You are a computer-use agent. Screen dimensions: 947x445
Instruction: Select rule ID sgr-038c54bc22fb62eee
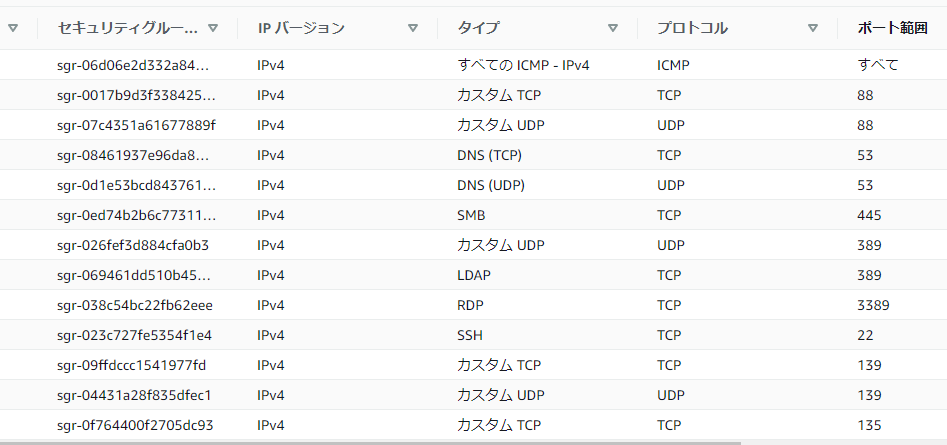(136, 305)
